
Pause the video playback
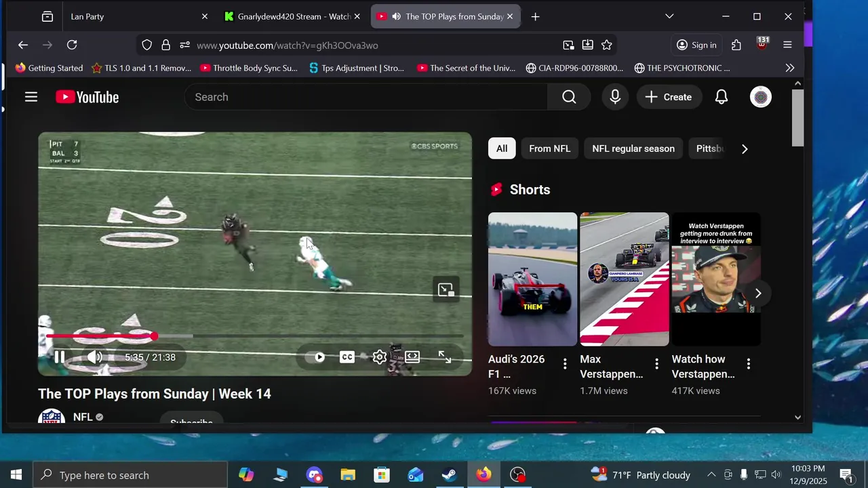click(60, 357)
